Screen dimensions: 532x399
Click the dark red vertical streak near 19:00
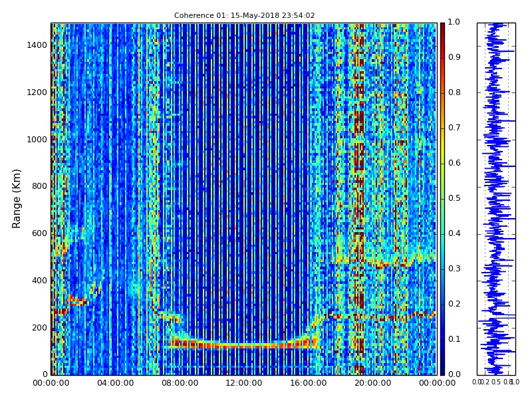pos(359,199)
